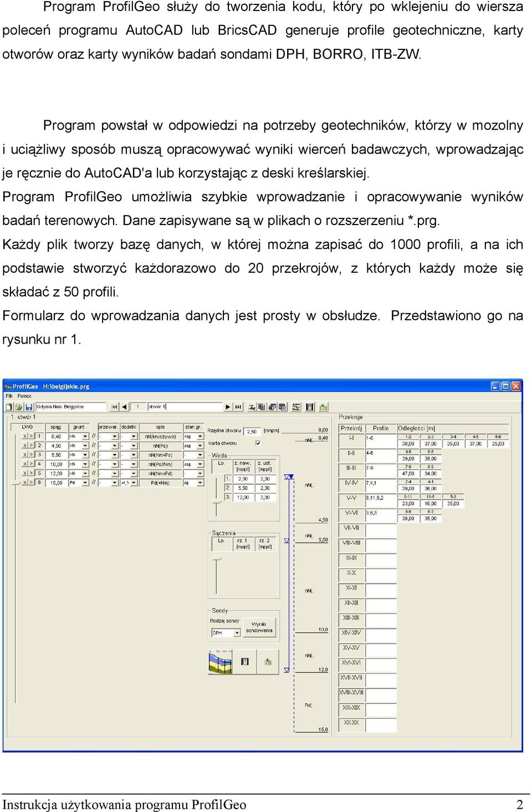Delete layer row 4 with x button
Viewport: 532px width, 812px height.
[x=24, y=464]
